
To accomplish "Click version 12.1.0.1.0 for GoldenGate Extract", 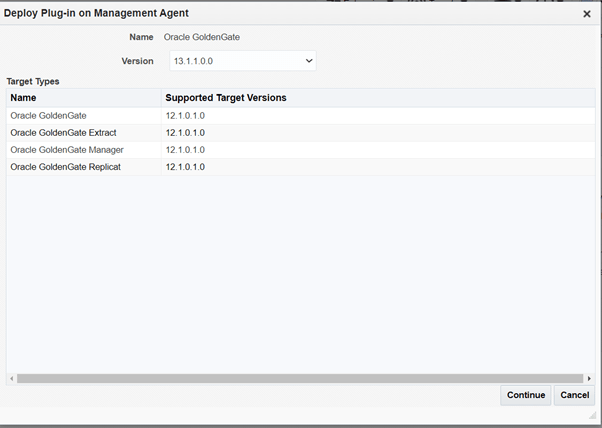I will (185, 133).
